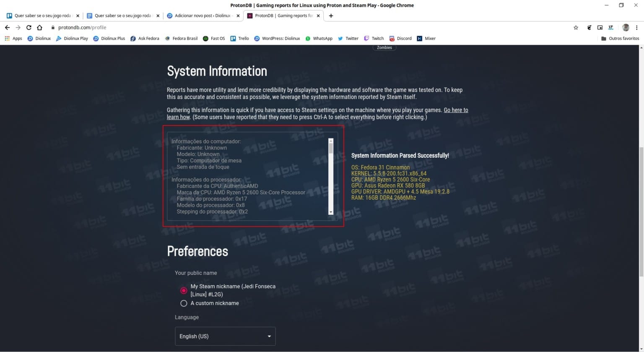Open the Diolinux bookmark
This screenshot has width=644, height=352.
coord(39,38)
